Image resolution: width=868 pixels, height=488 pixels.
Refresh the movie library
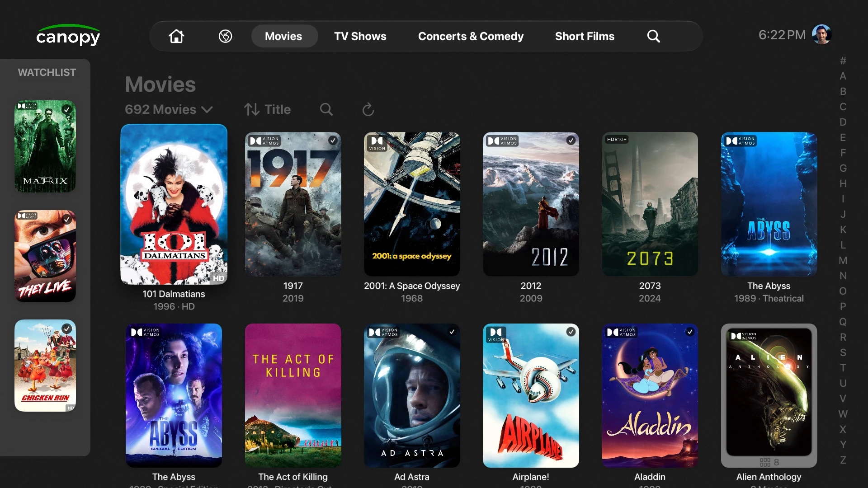coord(368,109)
